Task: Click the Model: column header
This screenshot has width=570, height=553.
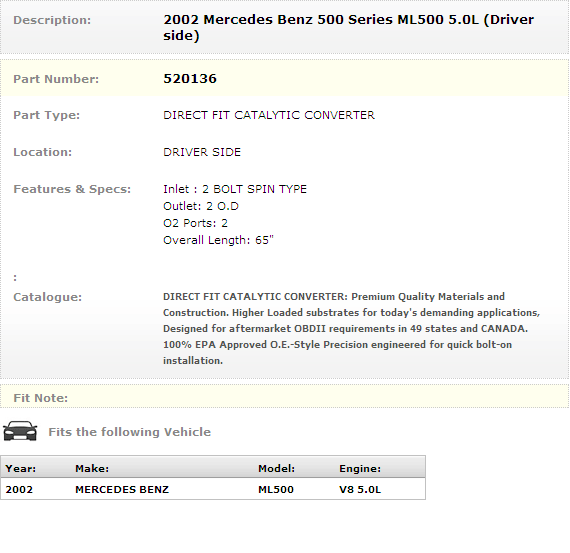Action: [x=276, y=469]
